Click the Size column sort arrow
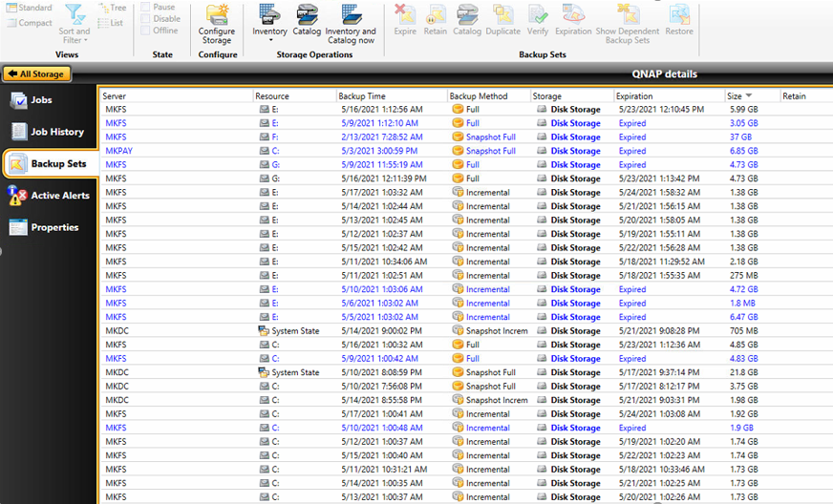This screenshot has width=833, height=504. [748, 95]
